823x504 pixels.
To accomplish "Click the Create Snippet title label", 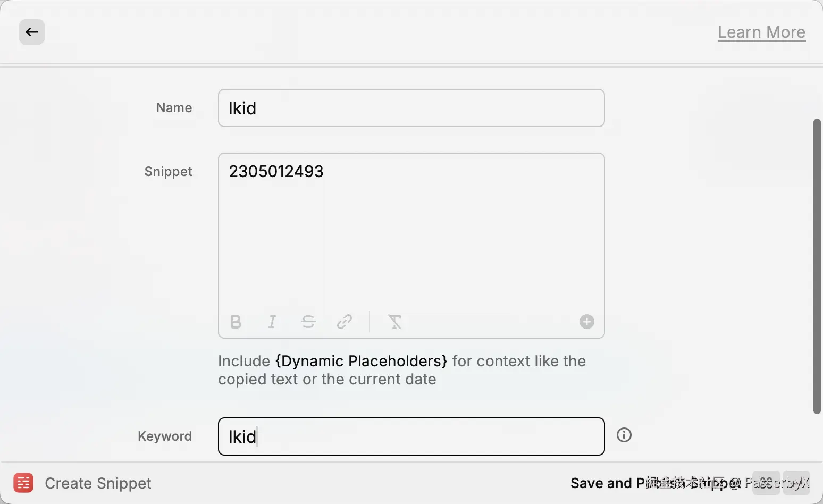I will pyautogui.click(x=98, y=483).
